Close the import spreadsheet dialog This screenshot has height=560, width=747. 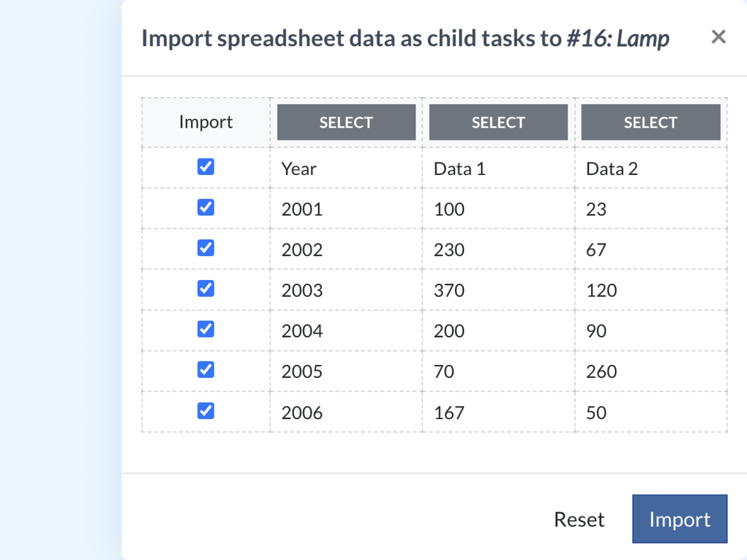point(718,37)
